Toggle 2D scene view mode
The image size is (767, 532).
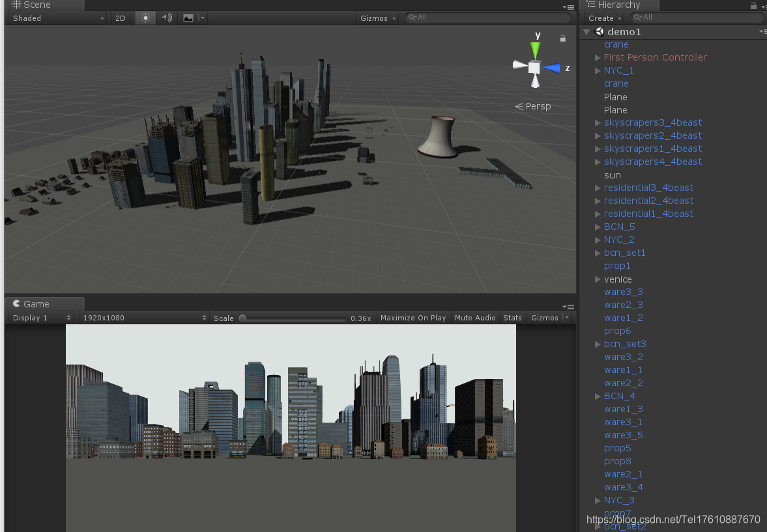tap(121, 18)
